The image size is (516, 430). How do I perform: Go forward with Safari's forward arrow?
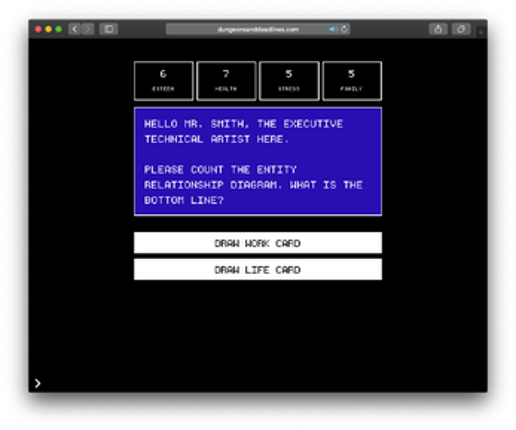[88, 29]
